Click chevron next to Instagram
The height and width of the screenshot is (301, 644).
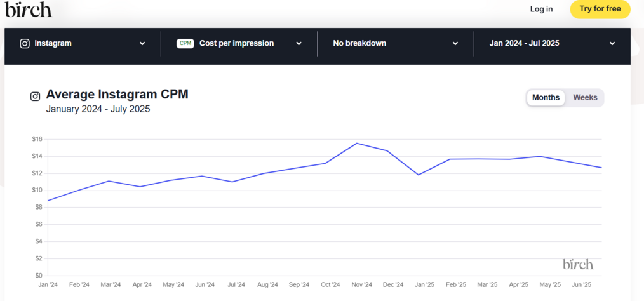142,44
